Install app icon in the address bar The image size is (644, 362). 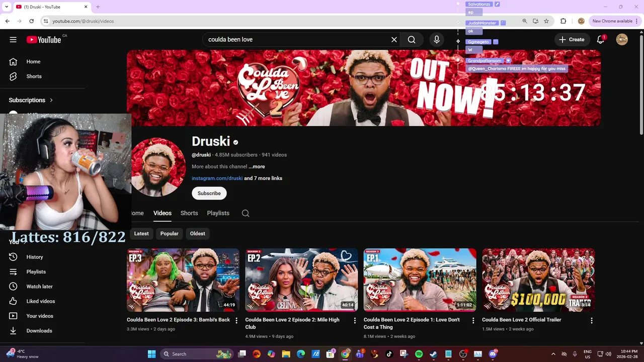[535, 21]
